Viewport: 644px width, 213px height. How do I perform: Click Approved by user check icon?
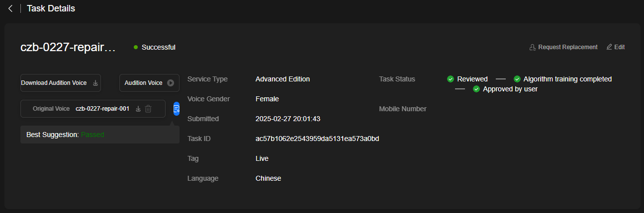click(x=476, y=89)
